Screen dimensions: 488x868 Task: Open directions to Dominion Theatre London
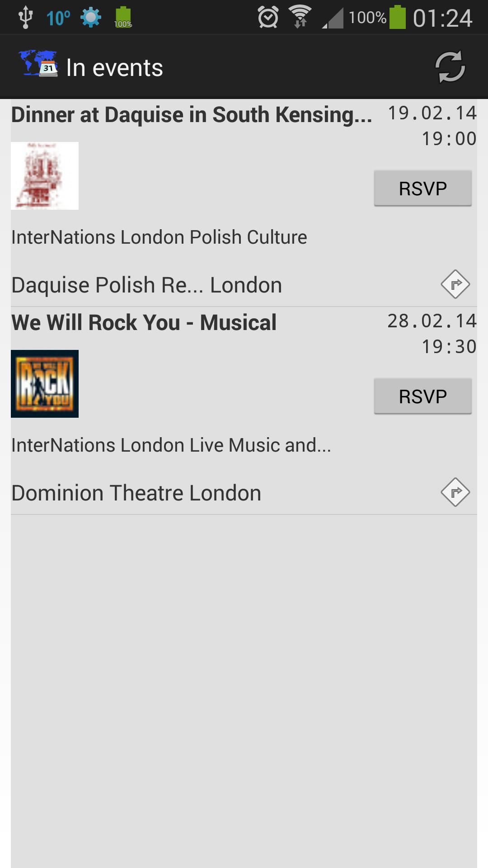pyautogui.click(x=455, y=492)
